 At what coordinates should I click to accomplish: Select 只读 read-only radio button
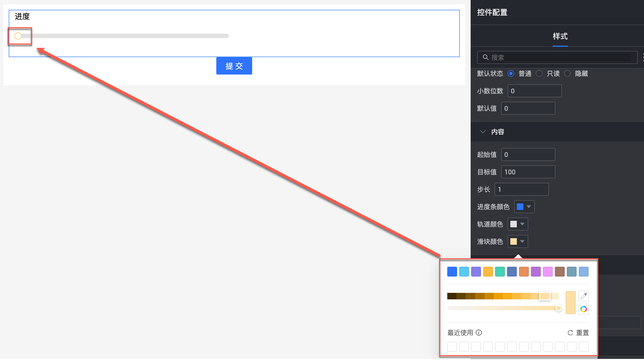(x=539, y=74)
